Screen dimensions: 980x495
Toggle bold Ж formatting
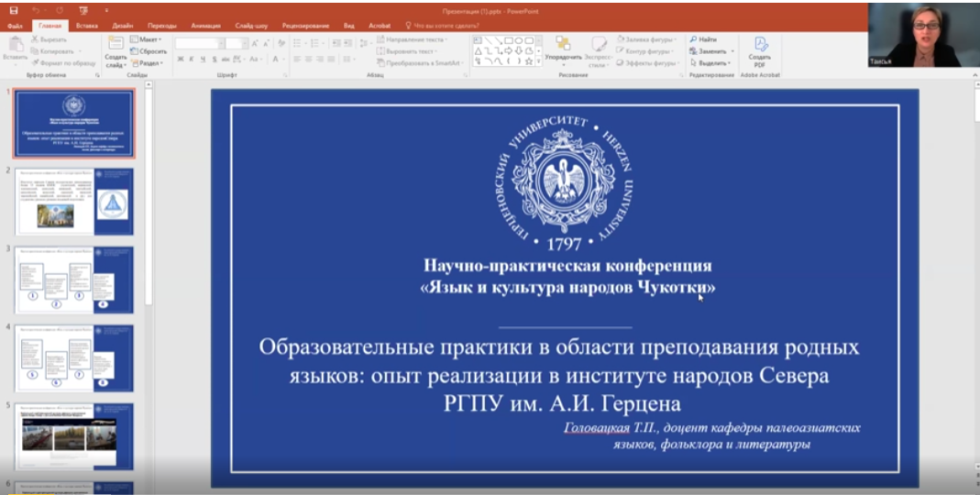pos(181,60)
